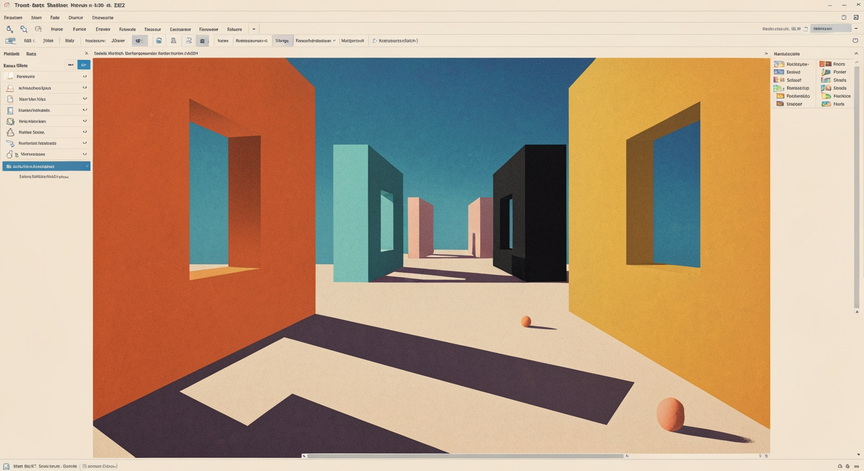Click the search field in the top-right toolbar

pos(831,29)
